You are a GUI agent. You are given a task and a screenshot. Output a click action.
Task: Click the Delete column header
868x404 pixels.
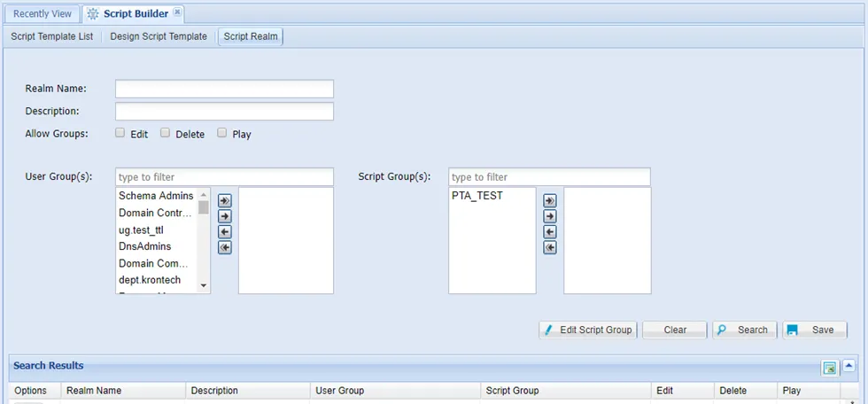click(x=745, y=391)
